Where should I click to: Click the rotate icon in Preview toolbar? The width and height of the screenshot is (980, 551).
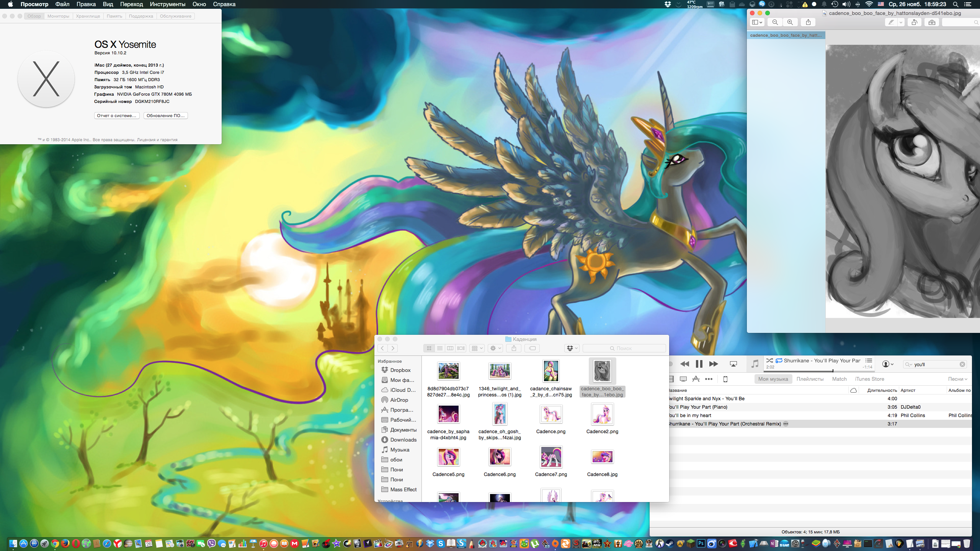click(x=914, y=22)
